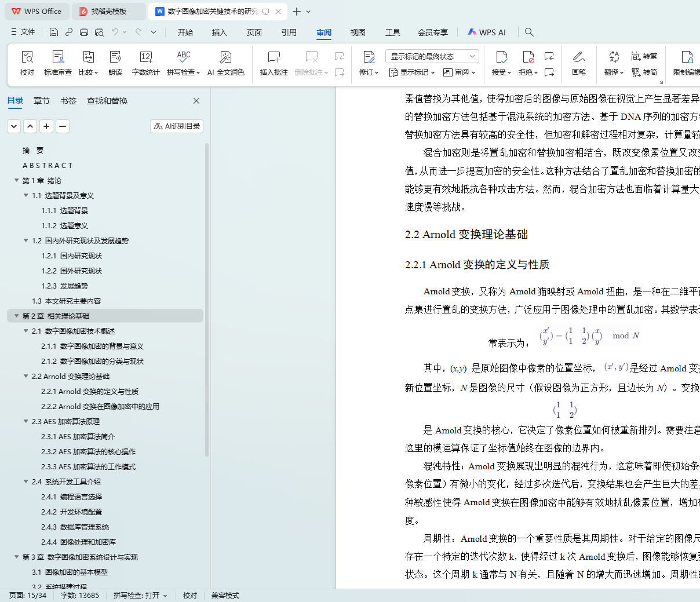Go to 2.3.2 AES 加密算法的核心操作

[88, 451]
